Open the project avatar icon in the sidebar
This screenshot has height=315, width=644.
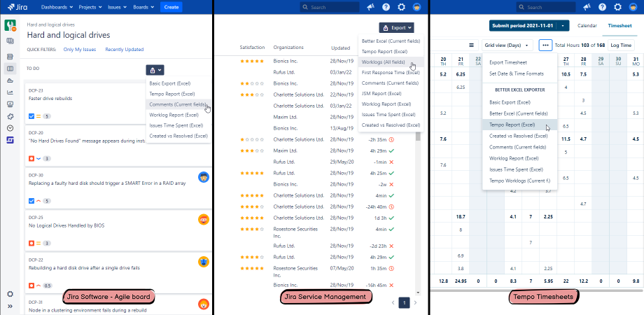pyautogui.click(x=10, y=26)
